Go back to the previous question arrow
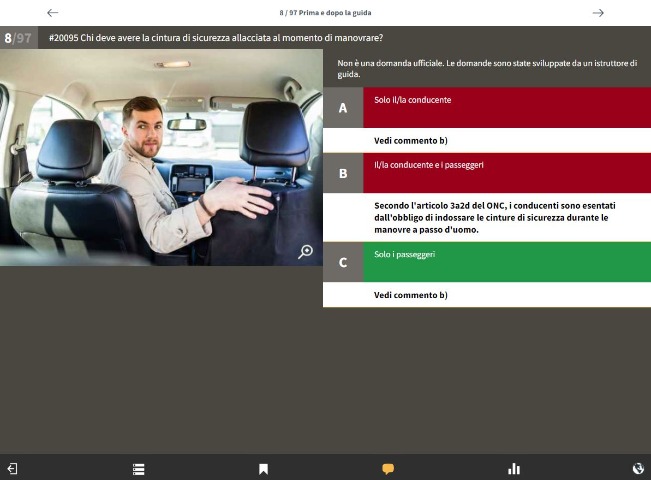The image size is (651, 480). pos(52,13)
